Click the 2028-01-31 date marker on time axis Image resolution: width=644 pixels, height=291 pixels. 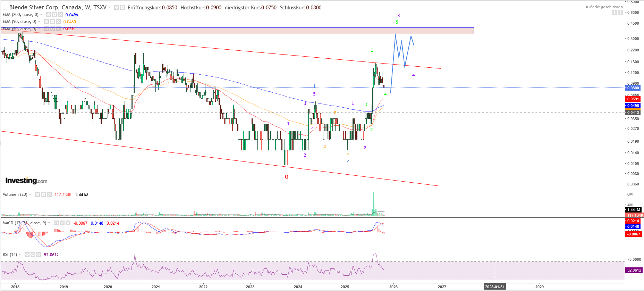494,287
